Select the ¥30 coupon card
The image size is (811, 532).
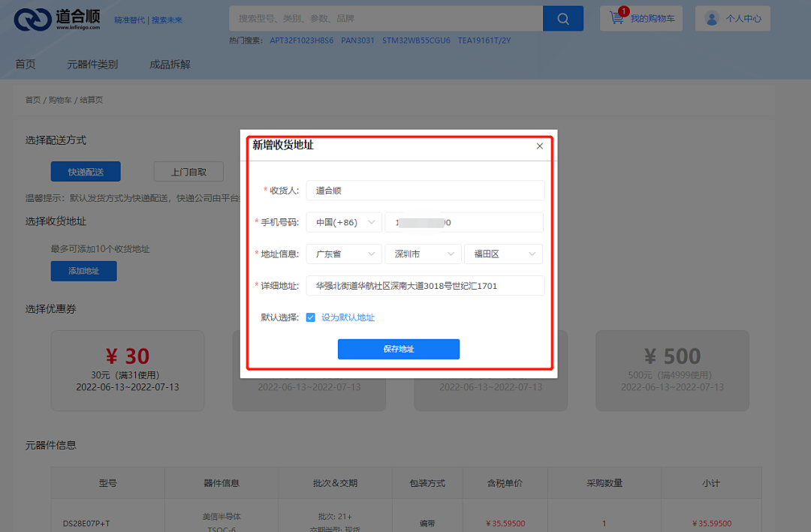coord(127,371)
